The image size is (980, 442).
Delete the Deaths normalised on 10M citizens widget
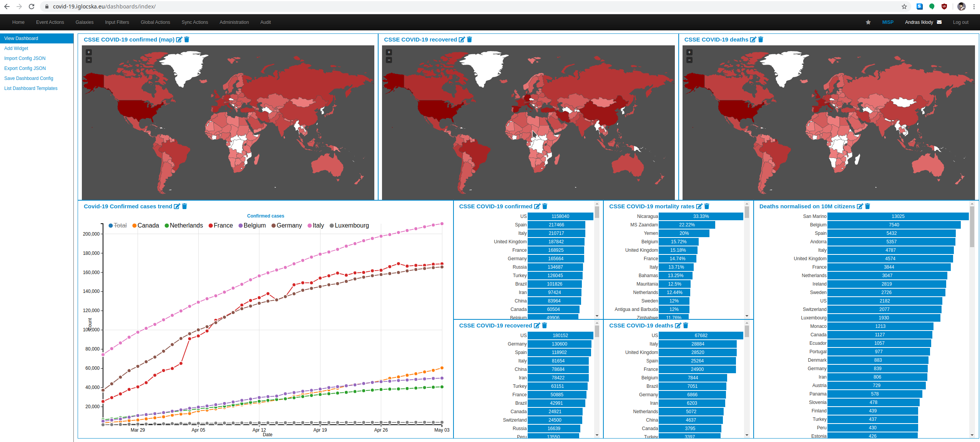867,206
